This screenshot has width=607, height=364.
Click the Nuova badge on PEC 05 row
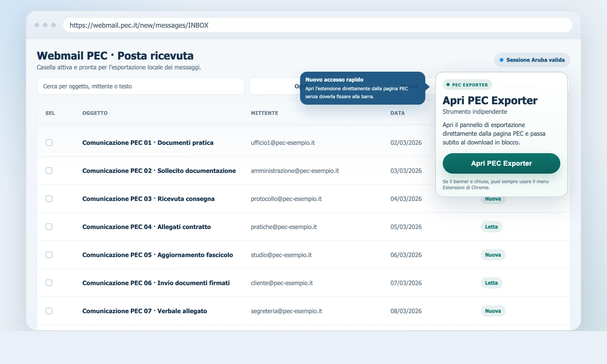[493, 255]
